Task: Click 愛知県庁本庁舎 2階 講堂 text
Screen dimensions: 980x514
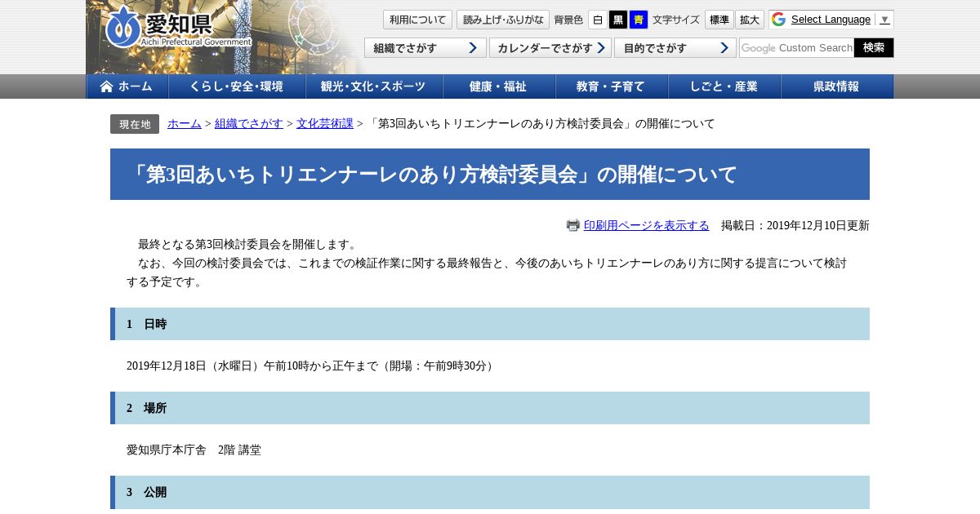Action: [x=194, y=450]
